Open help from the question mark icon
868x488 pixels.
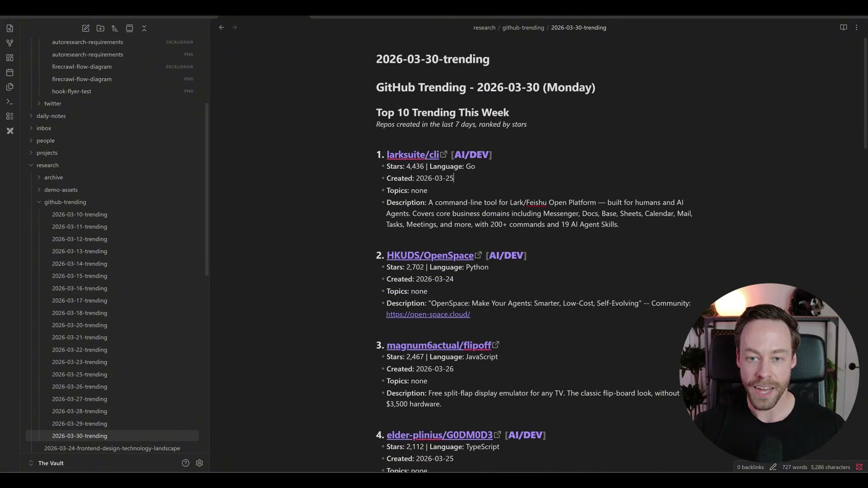(185, 463)
